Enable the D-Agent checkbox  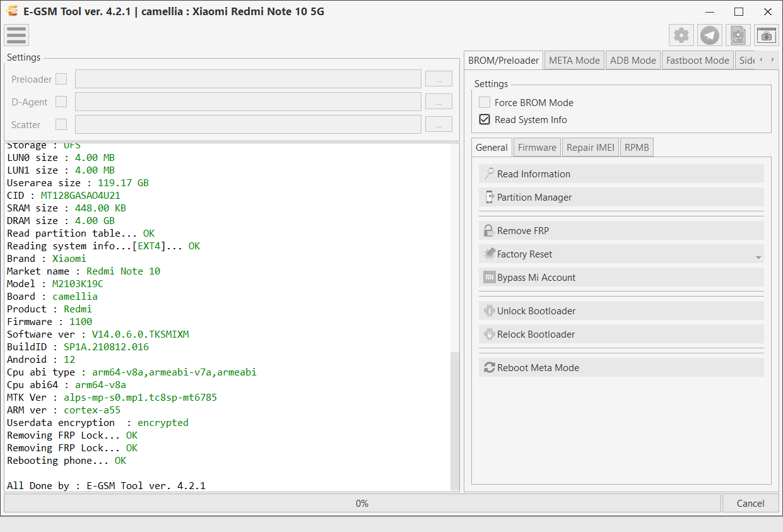tap(61, 102)
